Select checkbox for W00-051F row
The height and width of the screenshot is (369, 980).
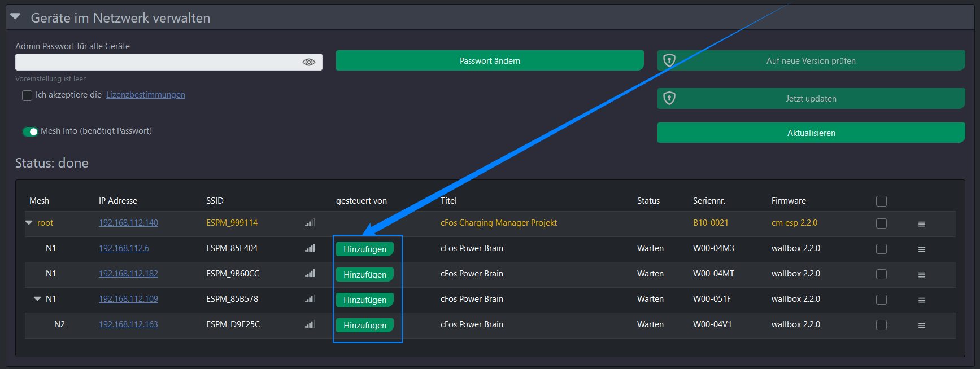(x=881, y=300)
